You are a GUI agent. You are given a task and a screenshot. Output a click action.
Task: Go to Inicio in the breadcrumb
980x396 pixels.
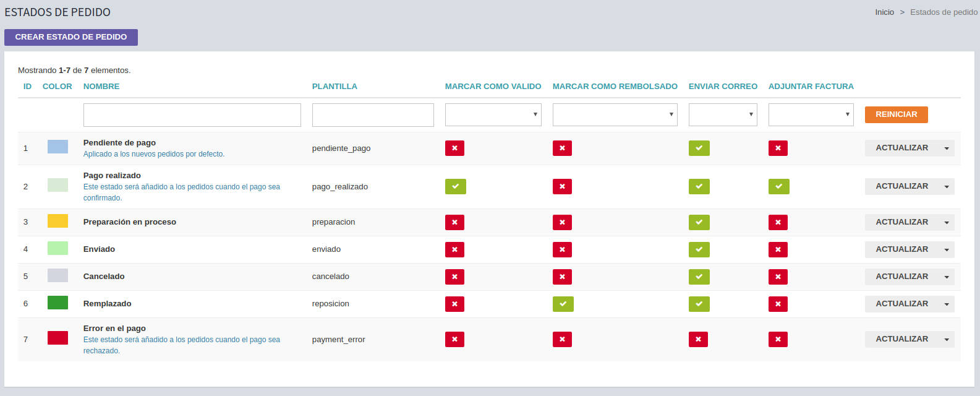[x=884, y=12]
